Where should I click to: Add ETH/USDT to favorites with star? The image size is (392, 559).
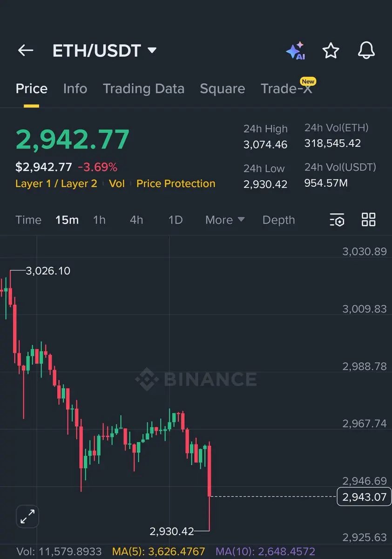pyautogui.click(x=331, y=51)
